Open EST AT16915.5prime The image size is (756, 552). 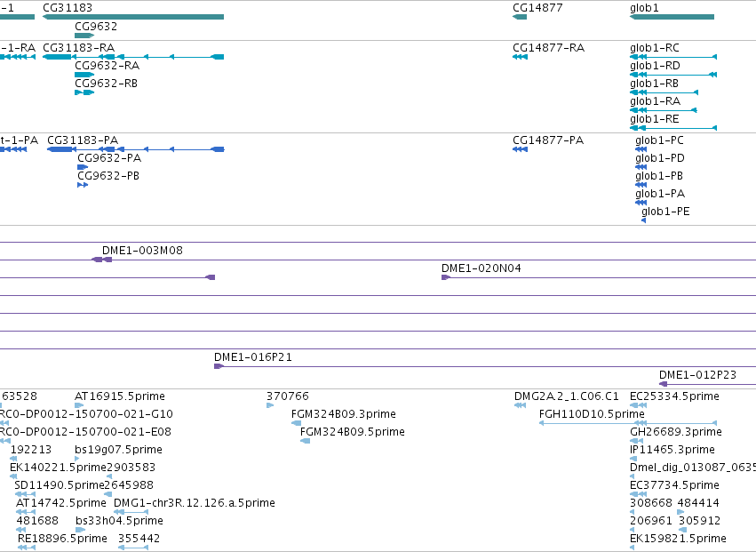[x=120, y=396]
